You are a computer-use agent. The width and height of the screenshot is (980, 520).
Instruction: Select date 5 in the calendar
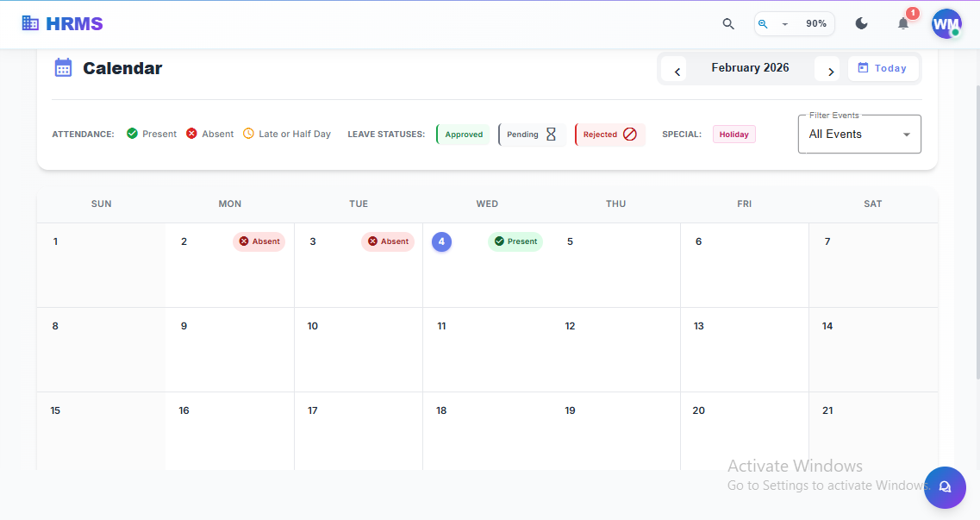pos(570,241)
